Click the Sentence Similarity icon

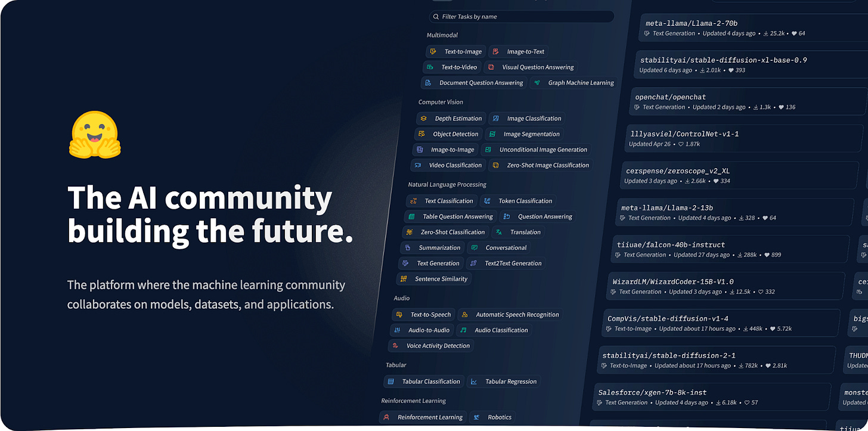click(x=404, y=278)
